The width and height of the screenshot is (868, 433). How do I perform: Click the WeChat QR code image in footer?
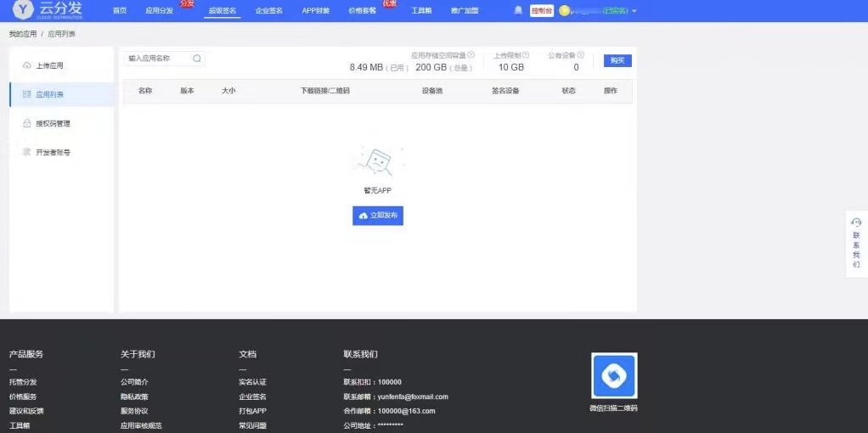pos(614,376)
